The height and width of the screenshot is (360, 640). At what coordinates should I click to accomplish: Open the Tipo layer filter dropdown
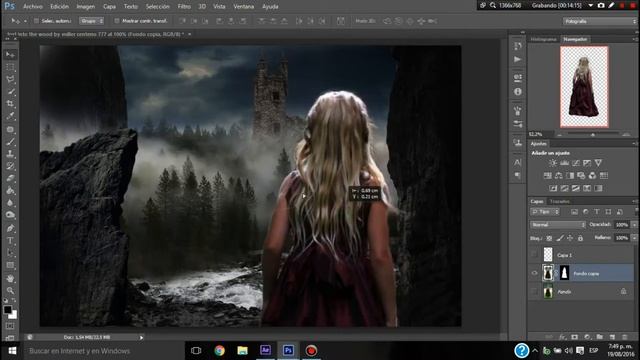pos(545,212)
